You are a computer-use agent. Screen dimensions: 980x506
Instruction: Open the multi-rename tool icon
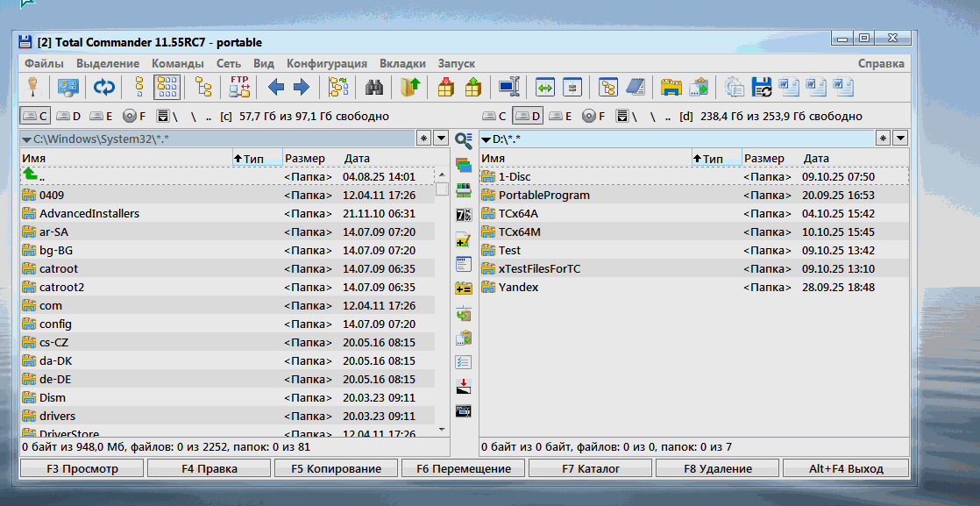509,88
